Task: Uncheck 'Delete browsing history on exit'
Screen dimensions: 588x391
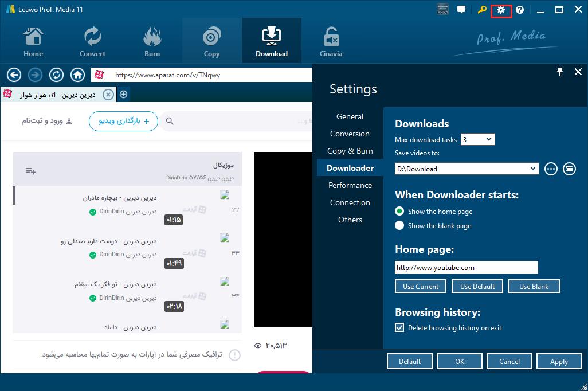Action: [400, 328]
